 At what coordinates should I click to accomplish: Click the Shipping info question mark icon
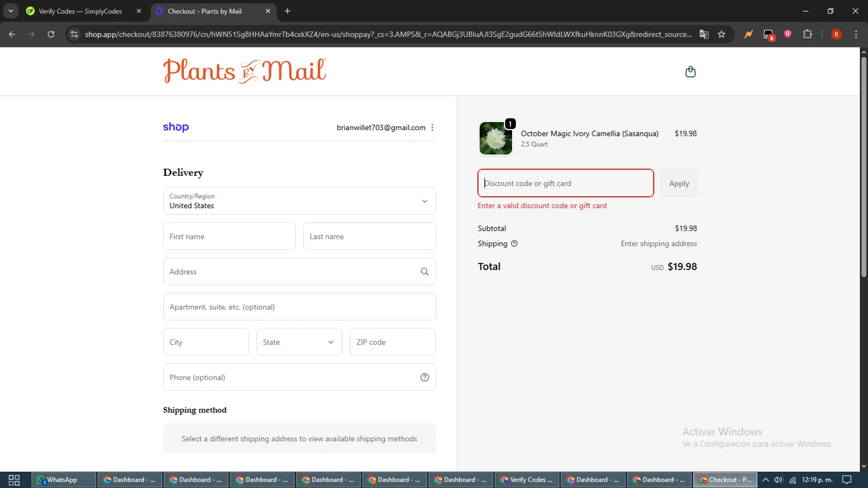pos(514,244)
